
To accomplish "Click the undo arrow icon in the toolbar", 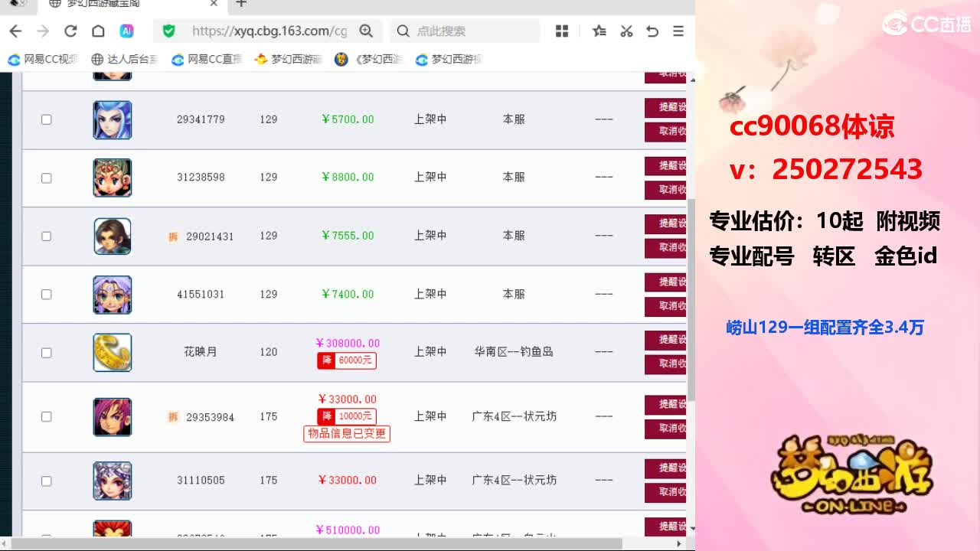I will (652, 31).
